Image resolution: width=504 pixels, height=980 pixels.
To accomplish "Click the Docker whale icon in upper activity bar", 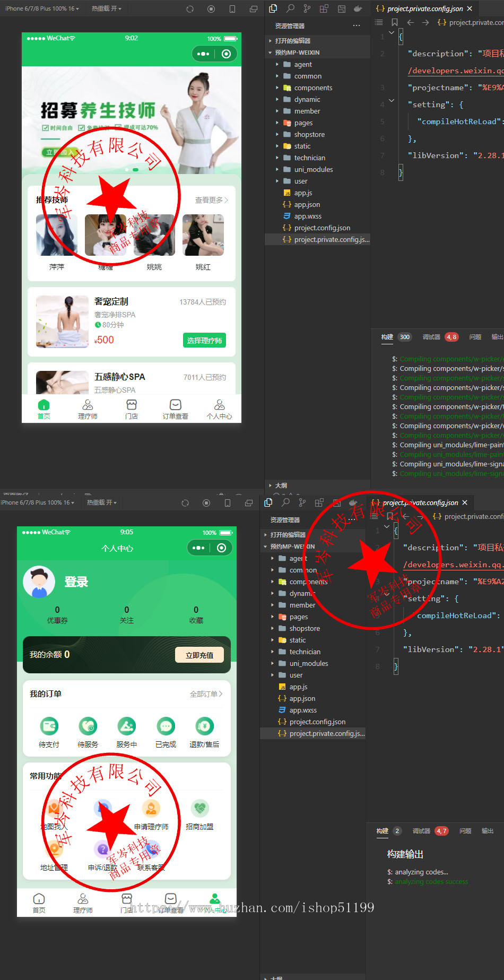I will (x=358, y=8).
